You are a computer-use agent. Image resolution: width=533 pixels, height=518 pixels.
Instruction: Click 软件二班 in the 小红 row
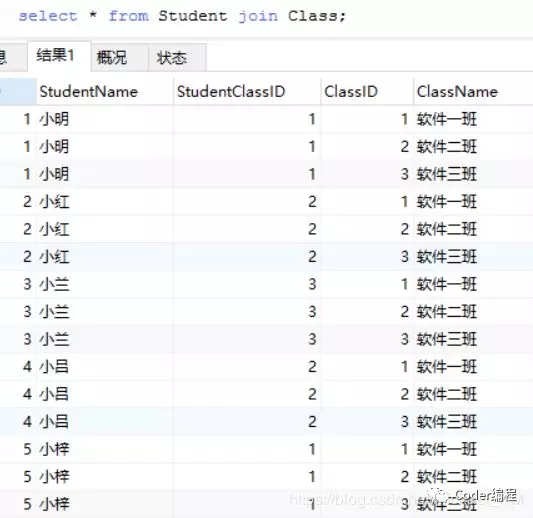click(x=447, y=229)
